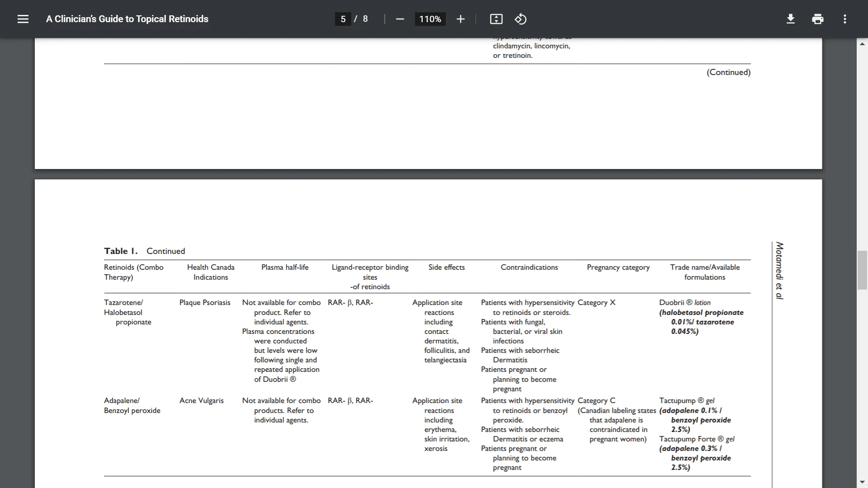
Task: Download the PDF file
Action: (x=791, y=19)
